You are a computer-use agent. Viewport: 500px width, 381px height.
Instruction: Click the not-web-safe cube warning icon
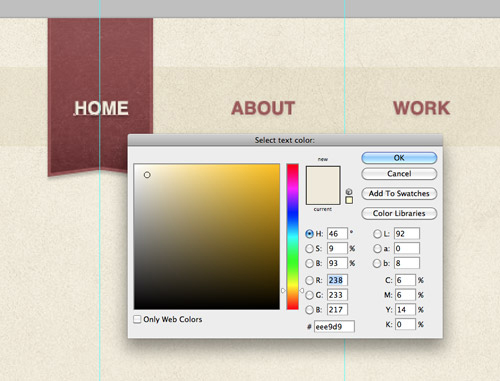coord(349,192)
